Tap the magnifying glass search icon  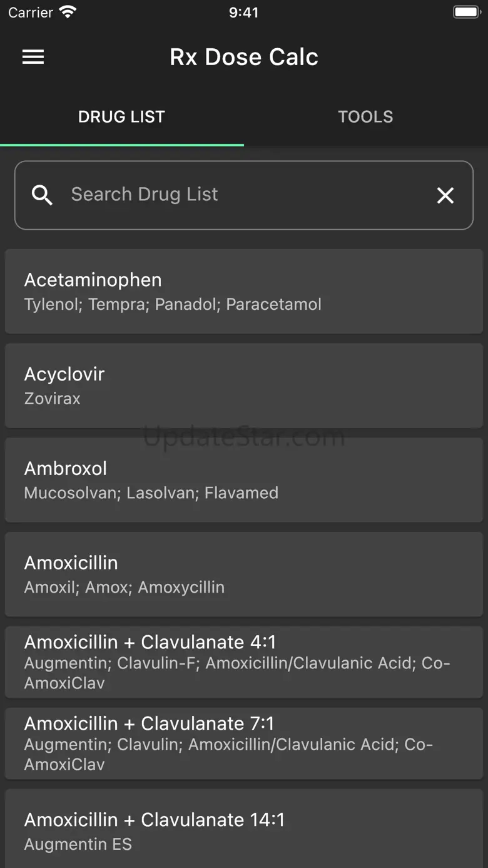click(x=42, y=195)
